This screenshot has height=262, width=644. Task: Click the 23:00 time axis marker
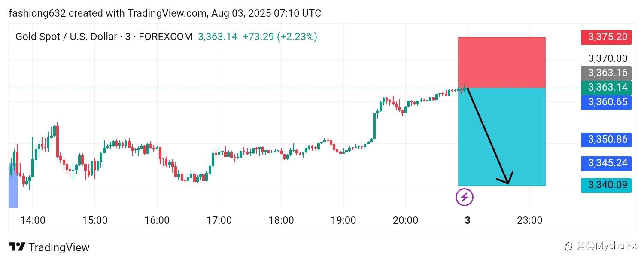click(x=529, y=221)
